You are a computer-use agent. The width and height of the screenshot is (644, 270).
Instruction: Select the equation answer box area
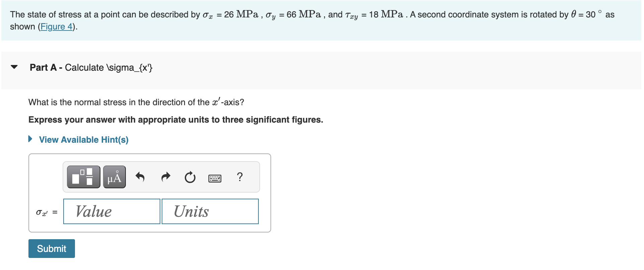click(x=149, y=193)
